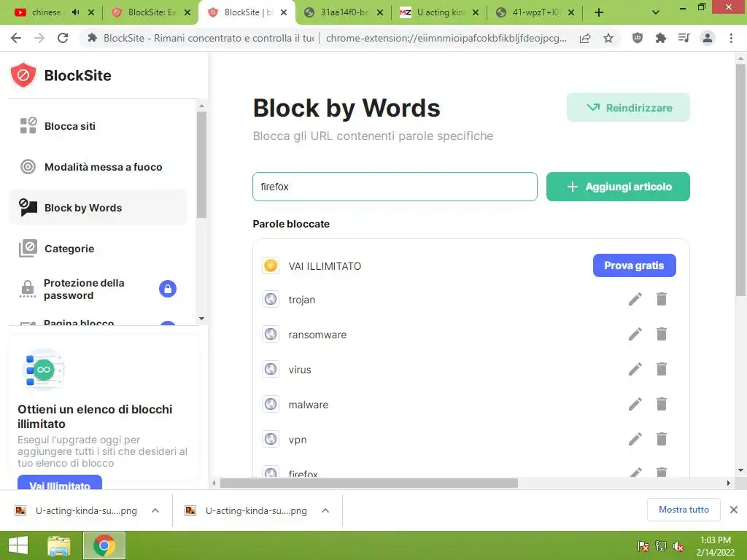Open the media control toolbar icon

coord(684,38)
